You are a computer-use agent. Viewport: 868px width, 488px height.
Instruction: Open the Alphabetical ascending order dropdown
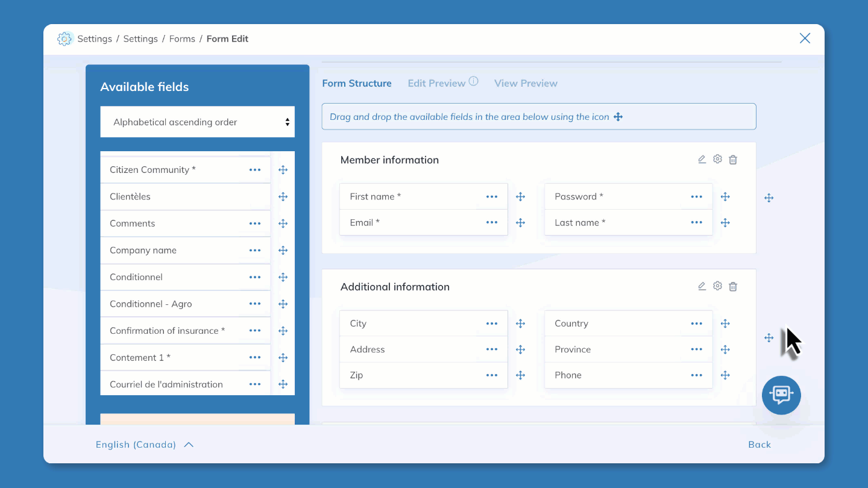tap(197, 122)
